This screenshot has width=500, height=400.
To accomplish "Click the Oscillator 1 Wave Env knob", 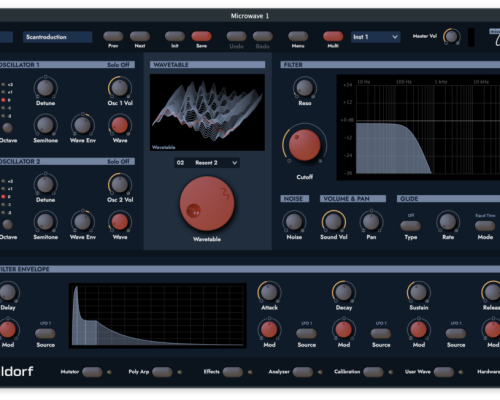I will tap(83, 125).
